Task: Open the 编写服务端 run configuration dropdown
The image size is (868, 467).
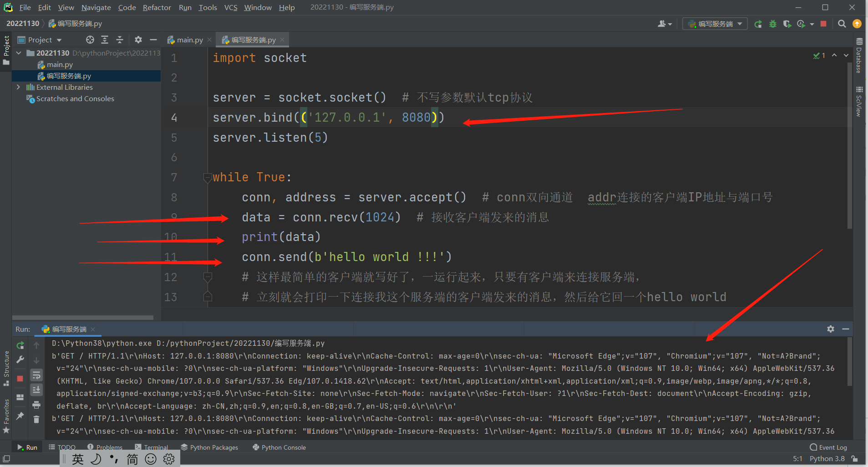Action: [715, 24]
